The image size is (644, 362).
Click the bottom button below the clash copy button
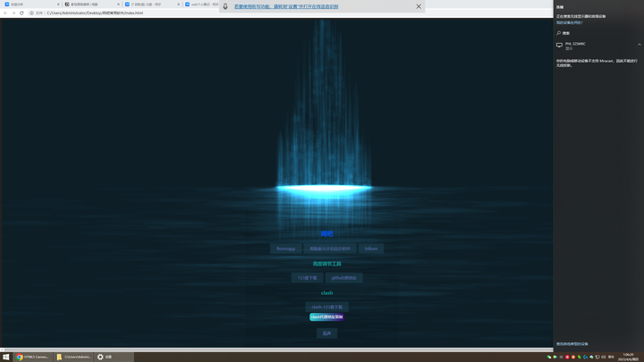point(327,333)
